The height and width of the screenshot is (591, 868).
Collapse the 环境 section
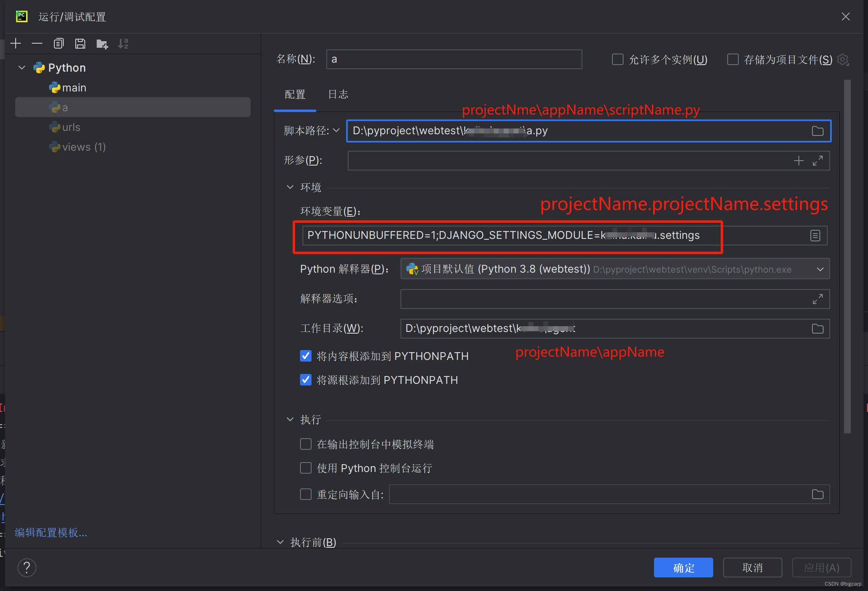point(290,187)
